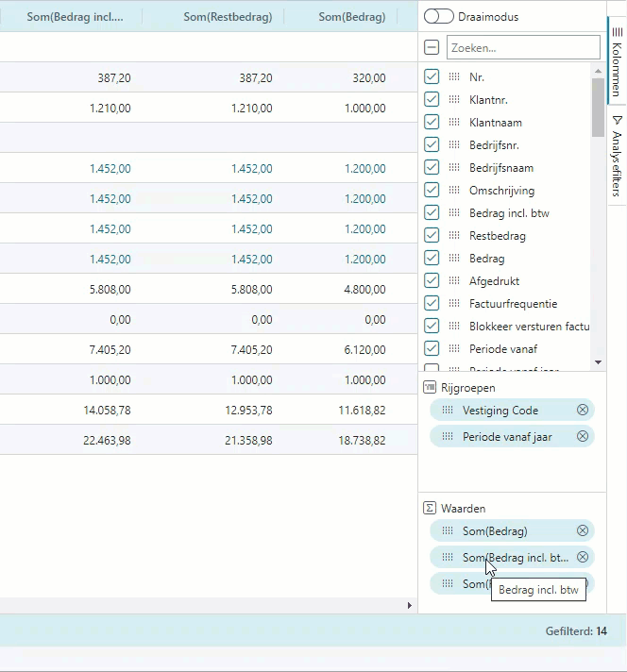Screen dimensions: 627x672
Task: Click drag handle next to Omschrijving column
Action: (x=454, y=191)
